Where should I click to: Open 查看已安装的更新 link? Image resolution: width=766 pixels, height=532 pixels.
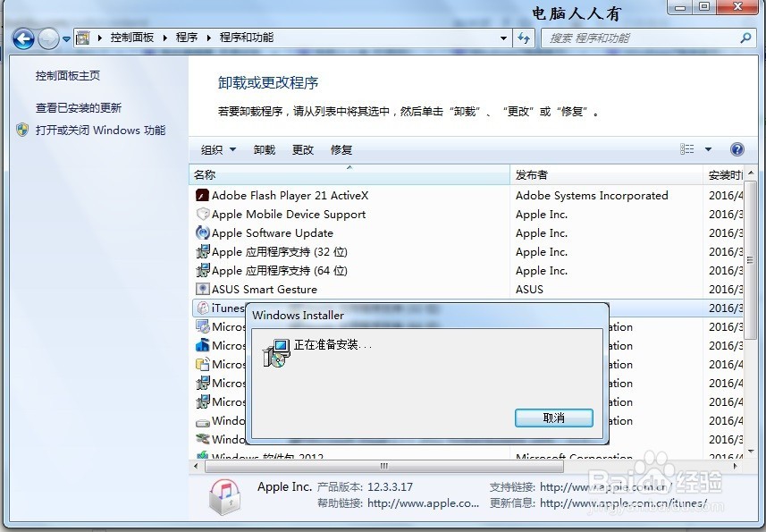[79, 107]
